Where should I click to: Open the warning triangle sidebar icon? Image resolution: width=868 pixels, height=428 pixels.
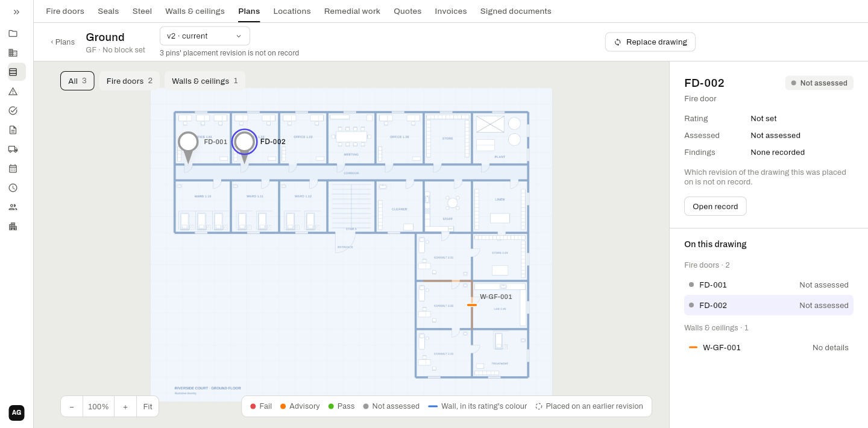tap(13, 91)
